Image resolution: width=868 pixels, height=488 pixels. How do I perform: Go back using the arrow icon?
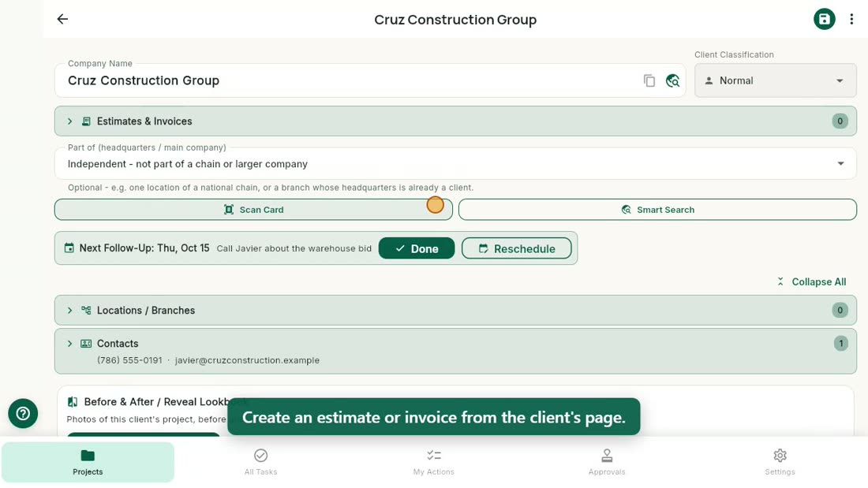[x=62, y=20]
